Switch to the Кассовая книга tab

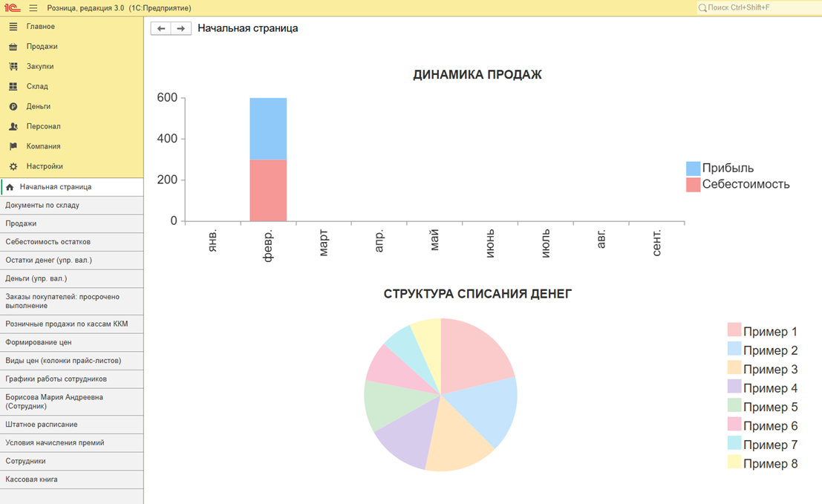tap(31, 480)
